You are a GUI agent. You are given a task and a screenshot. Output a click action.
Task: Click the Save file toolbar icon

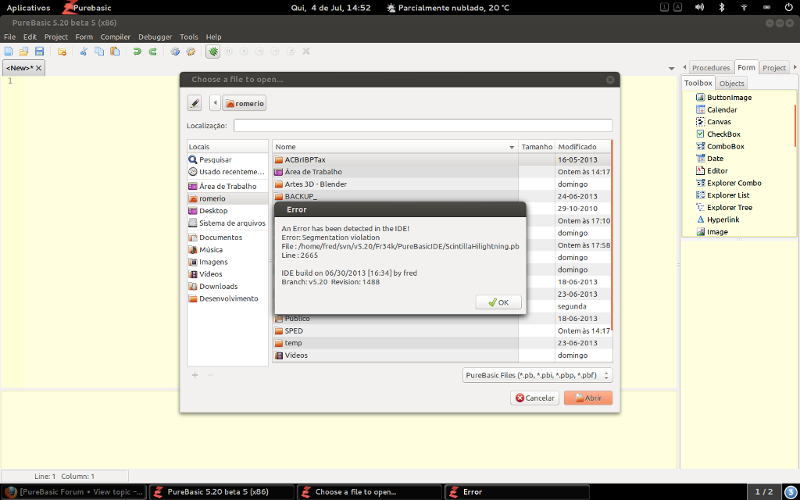39,51
